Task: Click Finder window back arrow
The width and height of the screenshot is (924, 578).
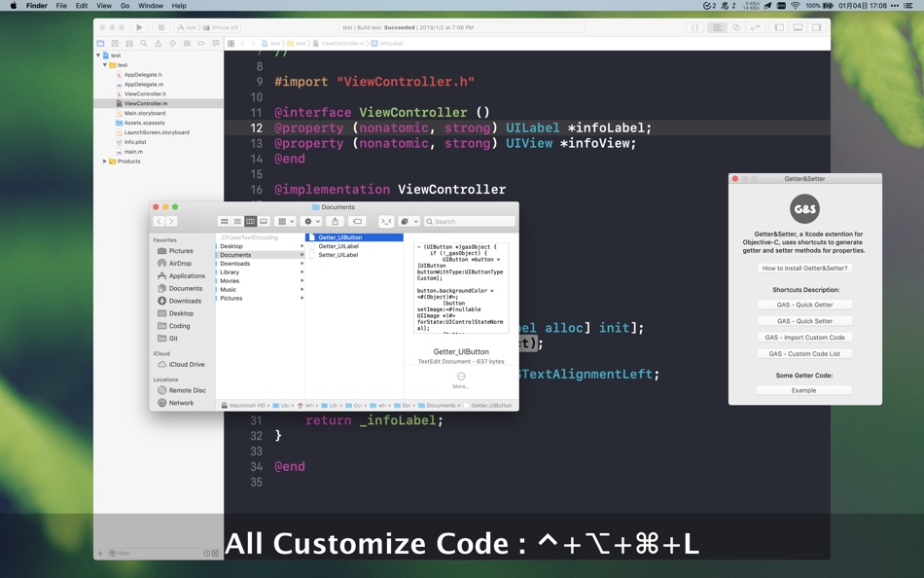Action: [160, 221]
